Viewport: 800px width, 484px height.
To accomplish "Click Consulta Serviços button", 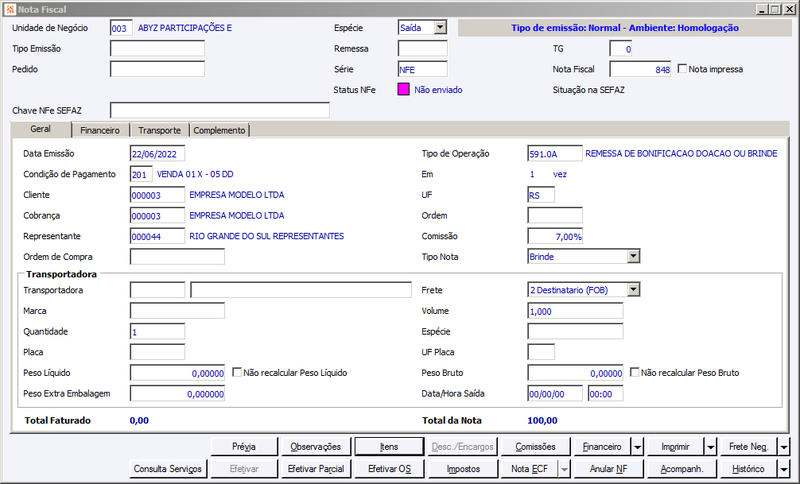I will [x=168, y=469].
